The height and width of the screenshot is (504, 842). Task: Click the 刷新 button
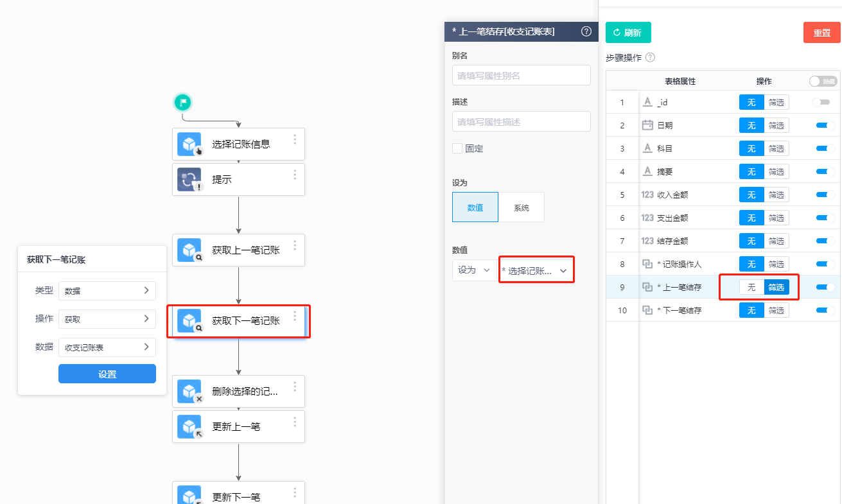tap(627, 32)
